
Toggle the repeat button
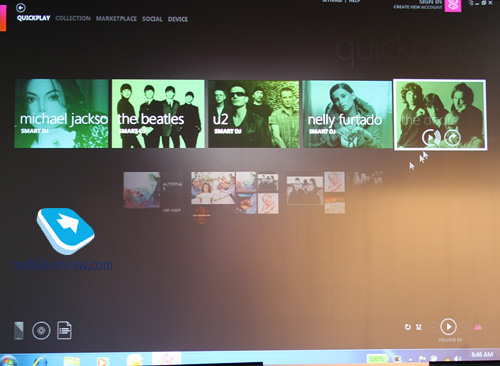[408, 327]
